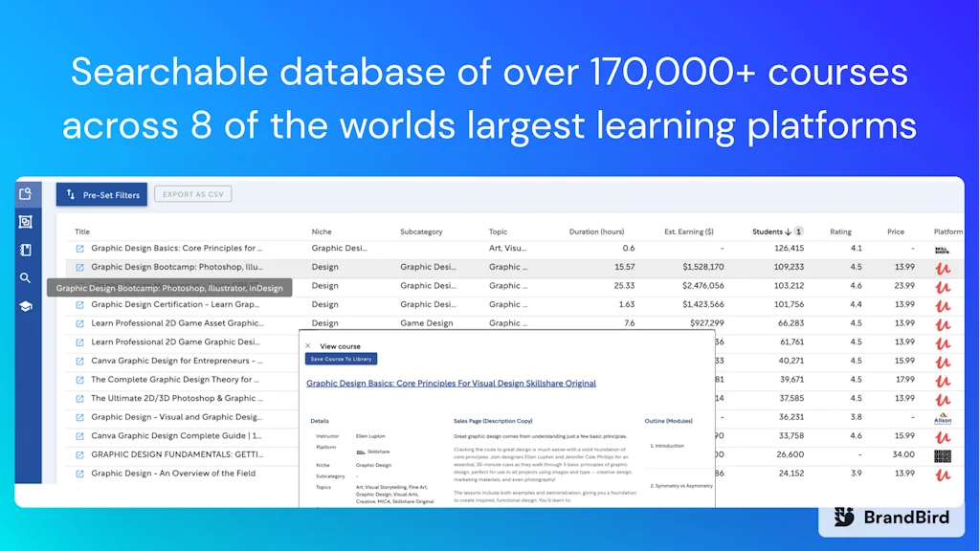Open external link icon for Graphic Design Bootcamp
The height and width of the screenshot is (551, 980).
click(x=79, y=268)
